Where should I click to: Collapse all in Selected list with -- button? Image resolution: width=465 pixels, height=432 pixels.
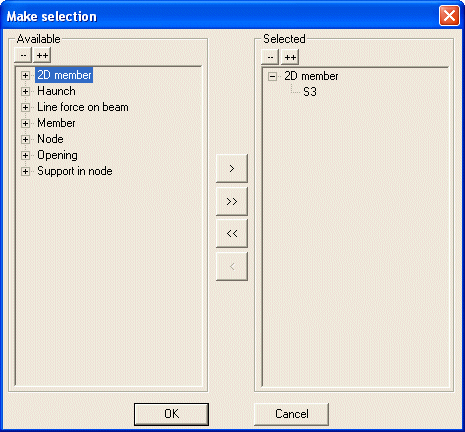pos(270,57)
